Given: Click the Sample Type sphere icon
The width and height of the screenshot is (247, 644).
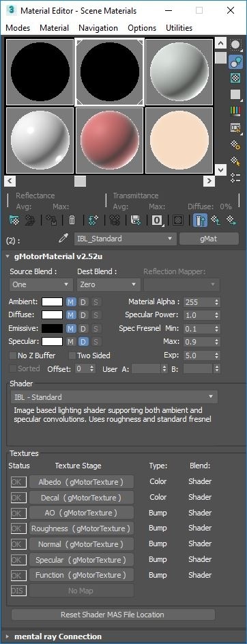Looking at the screenshot, I should tap(235, 44).
